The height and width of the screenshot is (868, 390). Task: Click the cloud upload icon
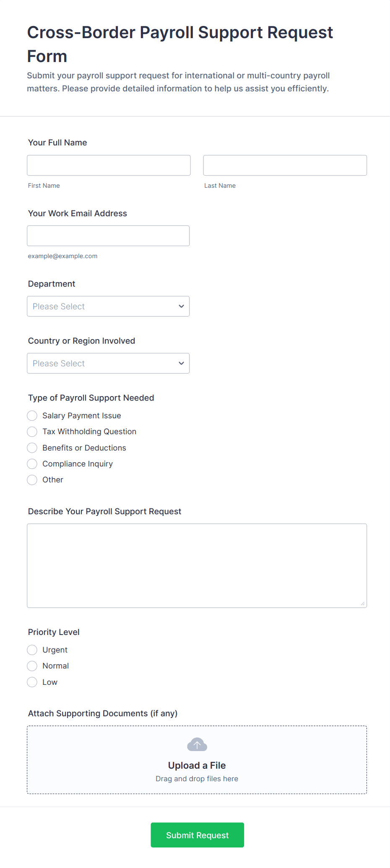(x=197, y=745)
